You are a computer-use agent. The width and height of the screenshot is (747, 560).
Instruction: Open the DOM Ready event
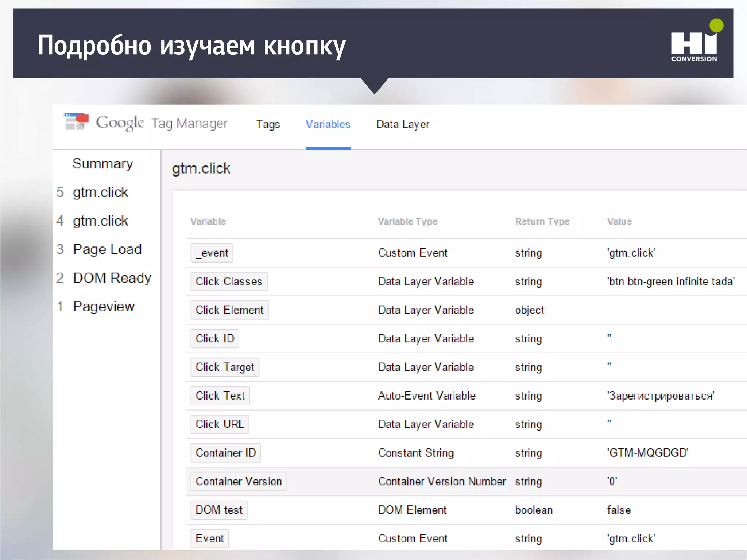click(x=112, y=278)
